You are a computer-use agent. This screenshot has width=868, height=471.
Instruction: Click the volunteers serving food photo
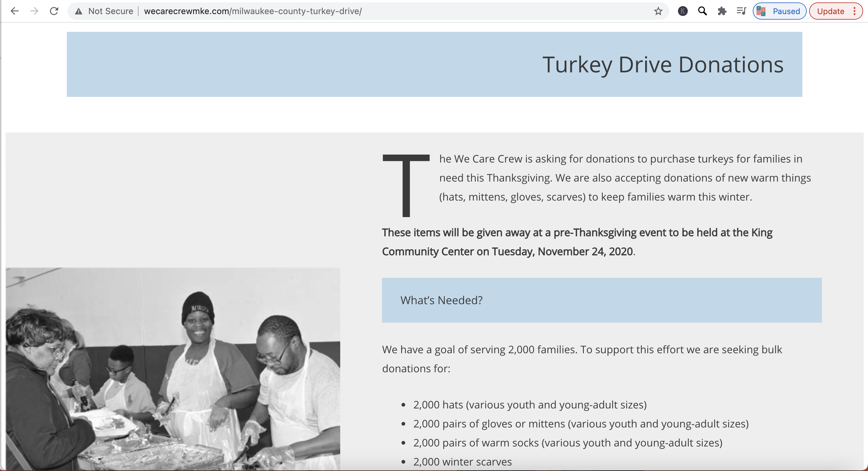pyautogui.click(x=173, y=369)
